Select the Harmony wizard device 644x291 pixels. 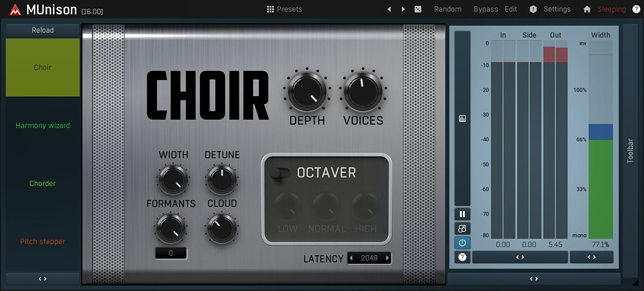[x=43, y=125]
